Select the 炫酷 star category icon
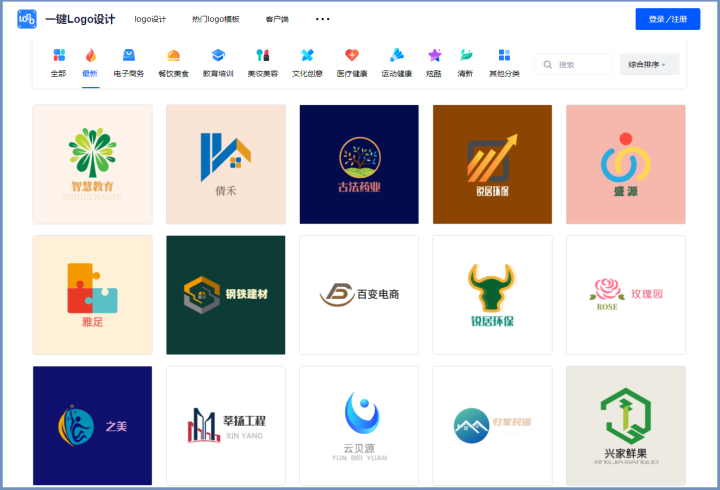The height and width of the screenshot is (490, 720). click(x=434, y=56)
